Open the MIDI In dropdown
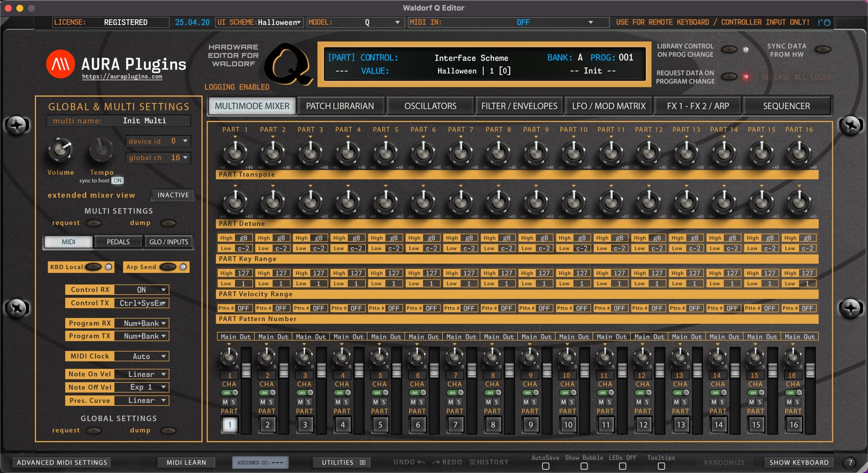868x473 pixels. [508, 23]
